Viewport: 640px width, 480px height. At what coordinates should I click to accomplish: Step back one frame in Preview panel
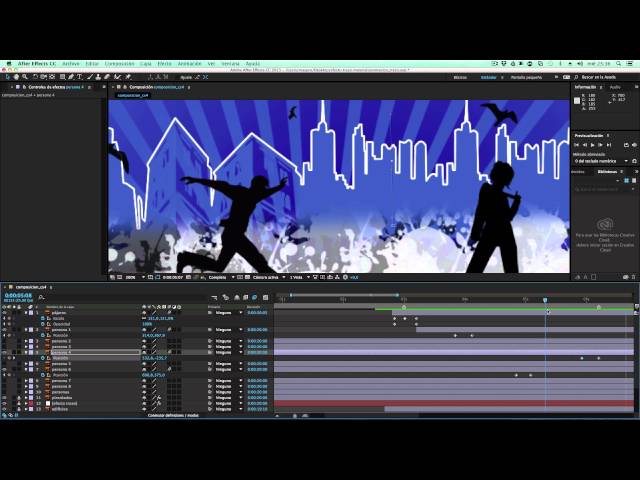pos(584,145)
